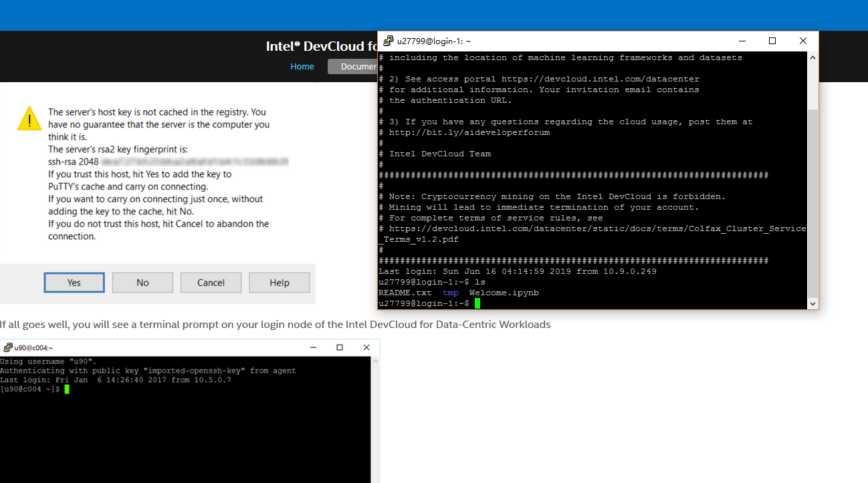Click the green cursor at the u90@c004 prompt
The width and height of the screenshot is (868, 483).
point(67,389)
